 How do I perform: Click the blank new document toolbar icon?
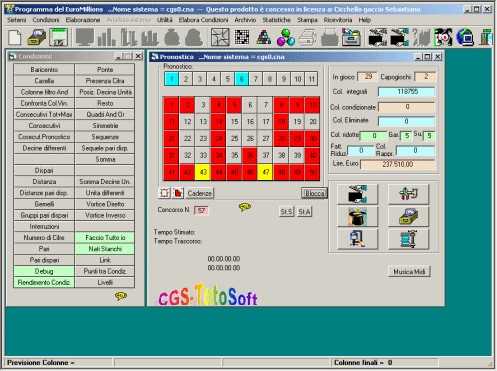pos(15,37)
